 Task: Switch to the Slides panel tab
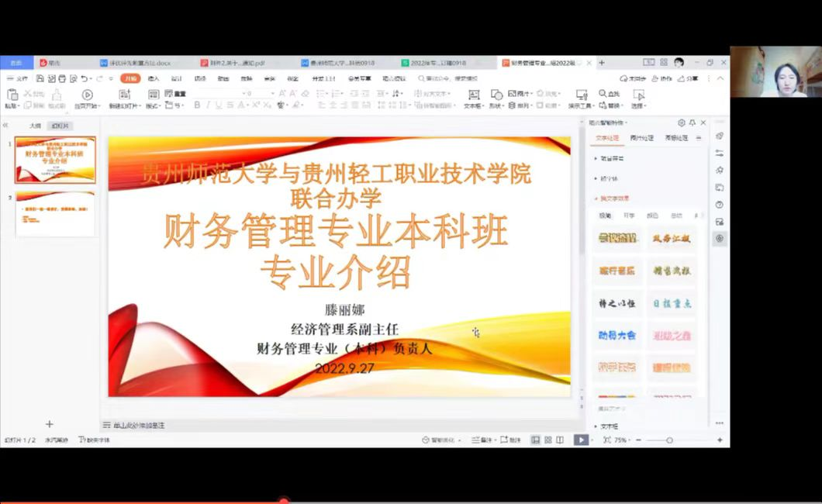click(x=60, y=126)
